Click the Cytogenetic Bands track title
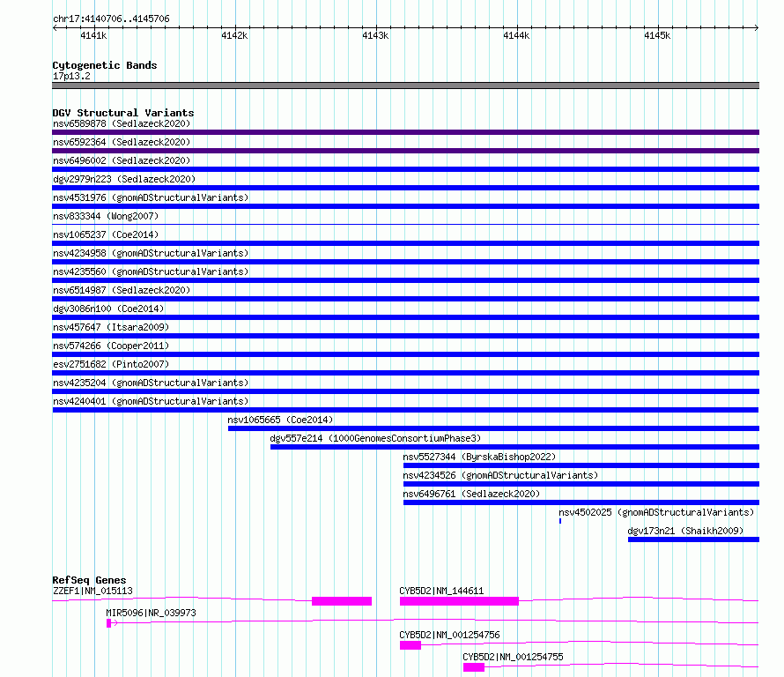Image resolution: width=784 pixels, height=677 pixels. (x=105, y=65)
